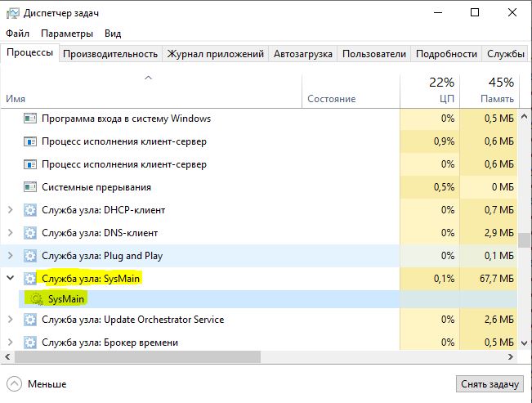Expand Служба узла: DHCP-клиент
The height and width of the screenshot is (403, 532).
coord(10,210)
